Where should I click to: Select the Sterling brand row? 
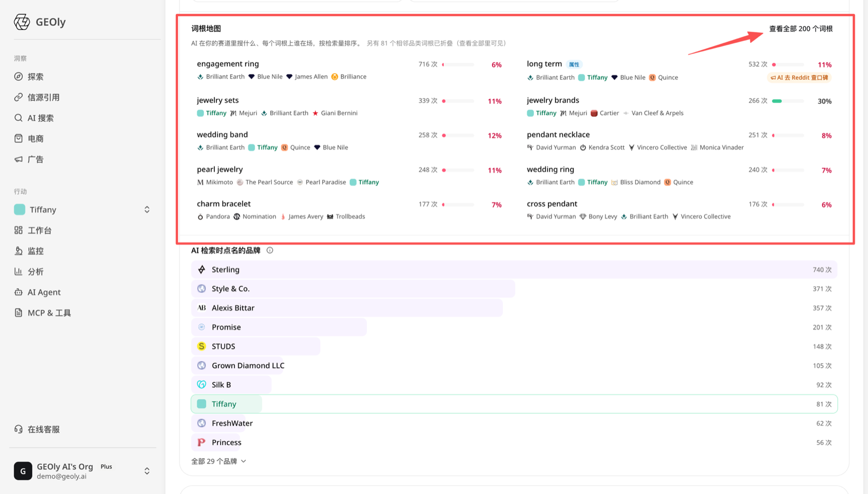[514, 270]
